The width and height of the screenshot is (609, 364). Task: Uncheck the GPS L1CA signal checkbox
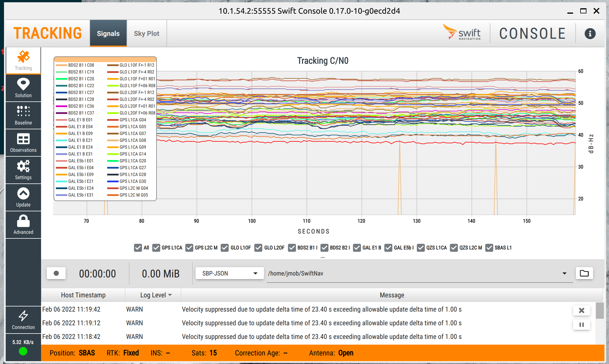click(156, 248)
